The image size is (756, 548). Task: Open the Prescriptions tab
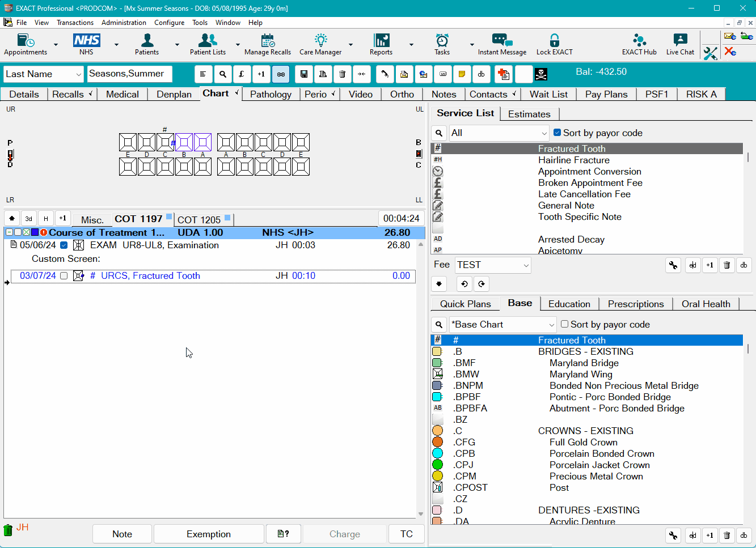tap(636, 304)
